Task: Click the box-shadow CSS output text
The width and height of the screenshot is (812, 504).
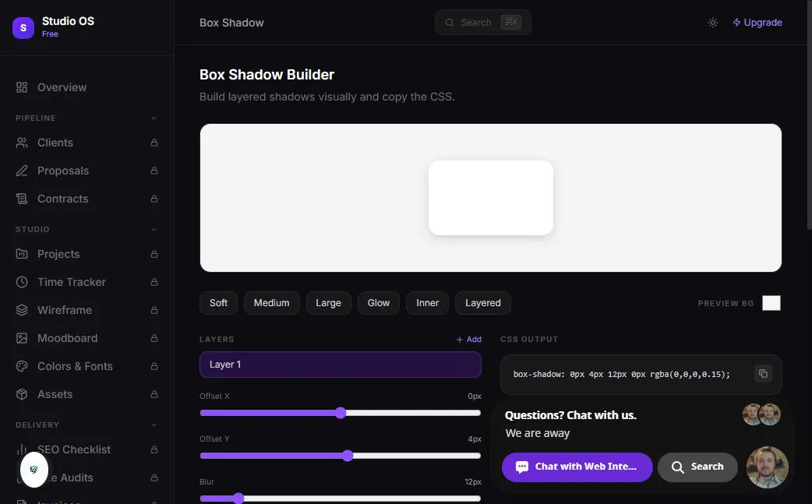Action: pos(621,374)
